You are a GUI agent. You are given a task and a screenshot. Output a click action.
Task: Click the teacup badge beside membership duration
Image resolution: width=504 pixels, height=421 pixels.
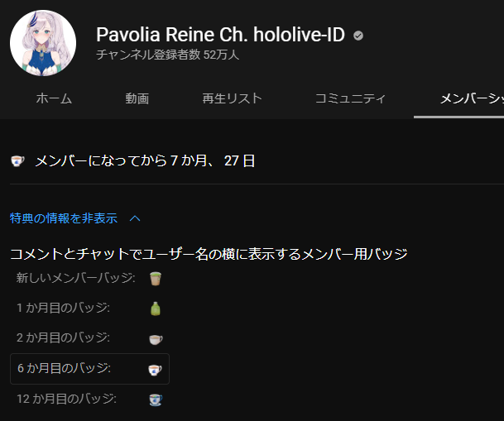[x=17, y=160]
